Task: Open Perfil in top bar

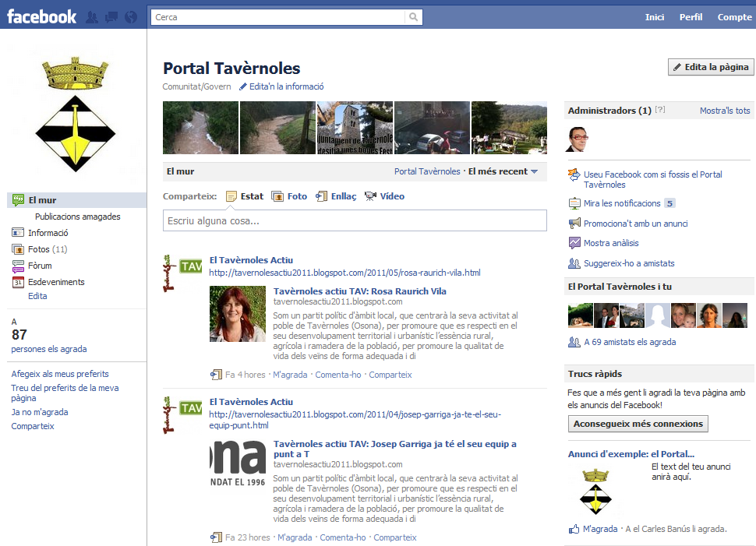Action: 691,17
